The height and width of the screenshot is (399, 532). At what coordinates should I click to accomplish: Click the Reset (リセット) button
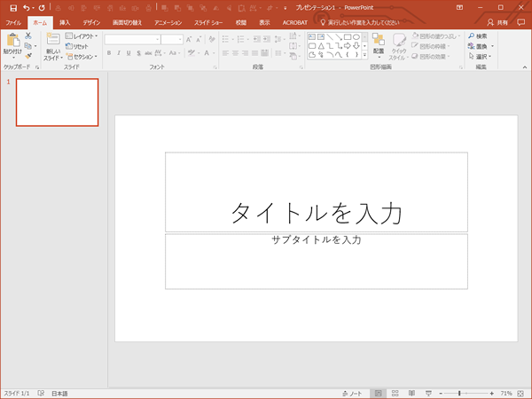[x=78, y=46]
